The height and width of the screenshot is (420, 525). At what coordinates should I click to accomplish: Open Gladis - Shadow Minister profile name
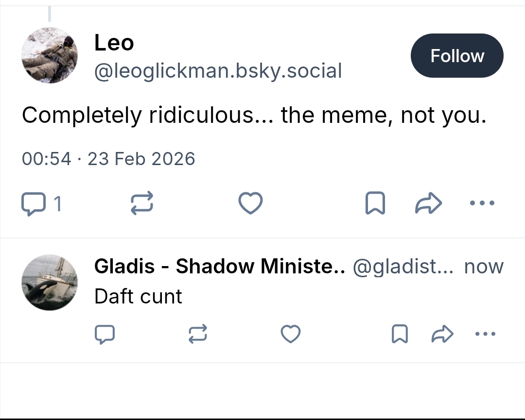(219, 266)
